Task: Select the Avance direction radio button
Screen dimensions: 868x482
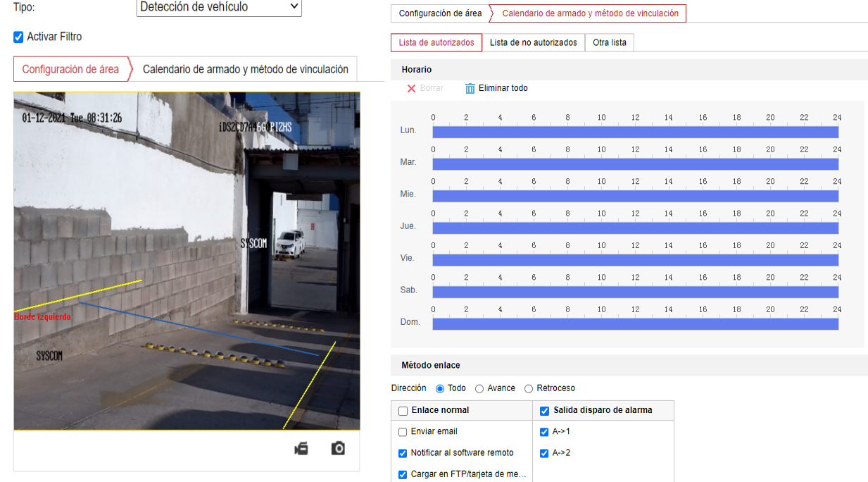Action: tap(479, 389)
